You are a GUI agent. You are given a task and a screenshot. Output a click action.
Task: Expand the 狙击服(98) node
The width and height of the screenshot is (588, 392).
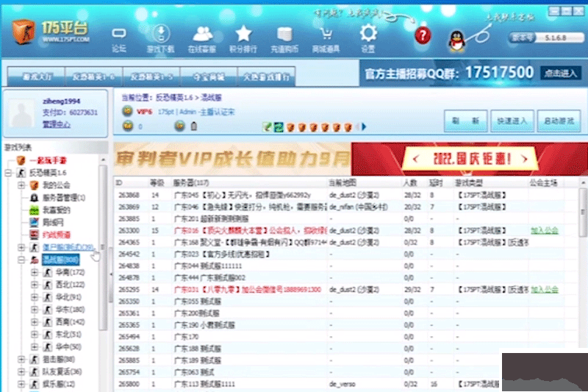(x=21, y=359)
